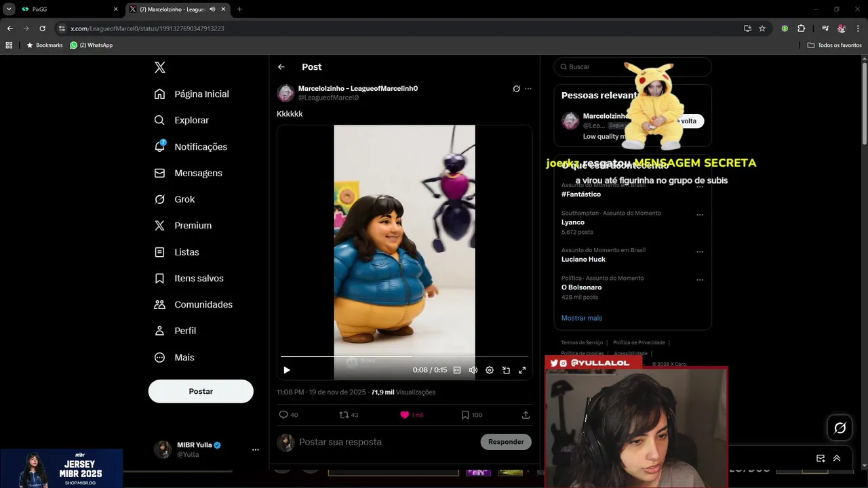Open Chrome tab search dropdown

pyautogui.click(x=9, y=9)
